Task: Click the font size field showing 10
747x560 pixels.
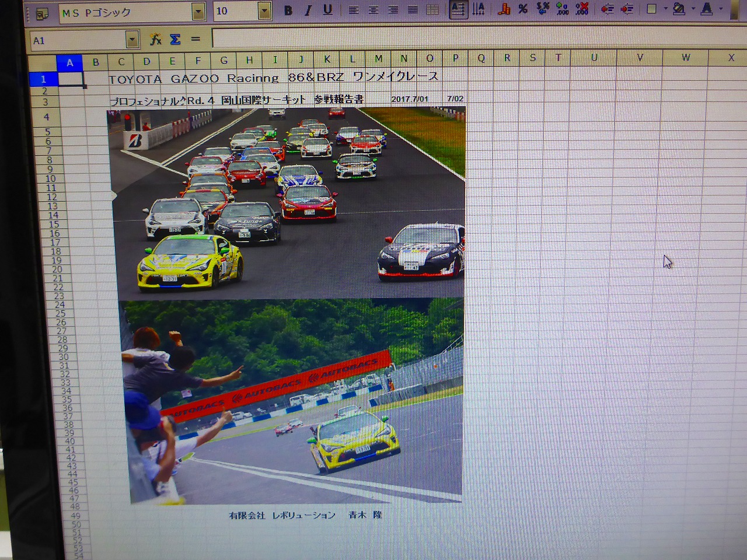Action: [x=236, y=11]
